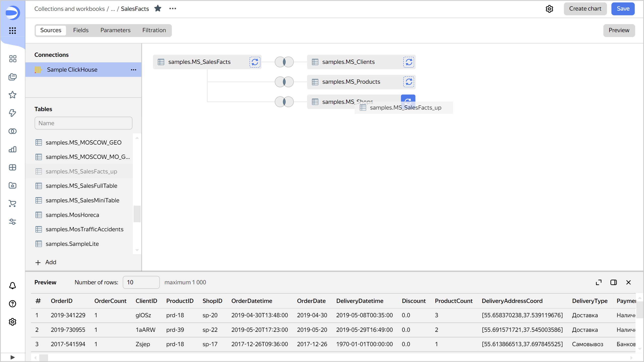The image size is (644, 362).
Task: Open the settings gear at sidebar bottom
Action: click(12, 322)
